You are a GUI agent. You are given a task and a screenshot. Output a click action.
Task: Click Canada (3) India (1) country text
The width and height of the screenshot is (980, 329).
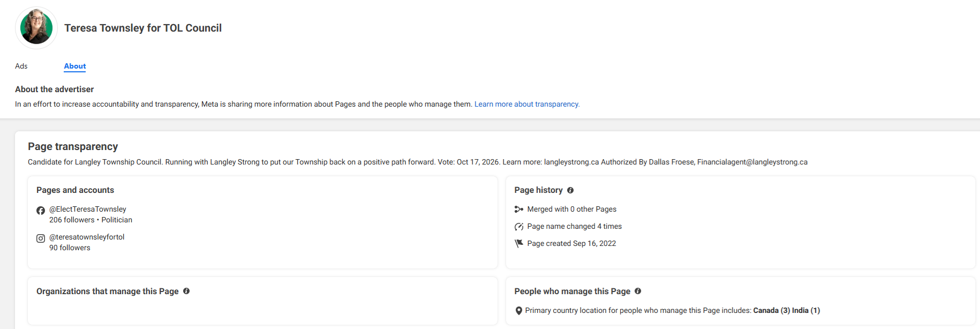pyautogui.click(x=786, y=310)
